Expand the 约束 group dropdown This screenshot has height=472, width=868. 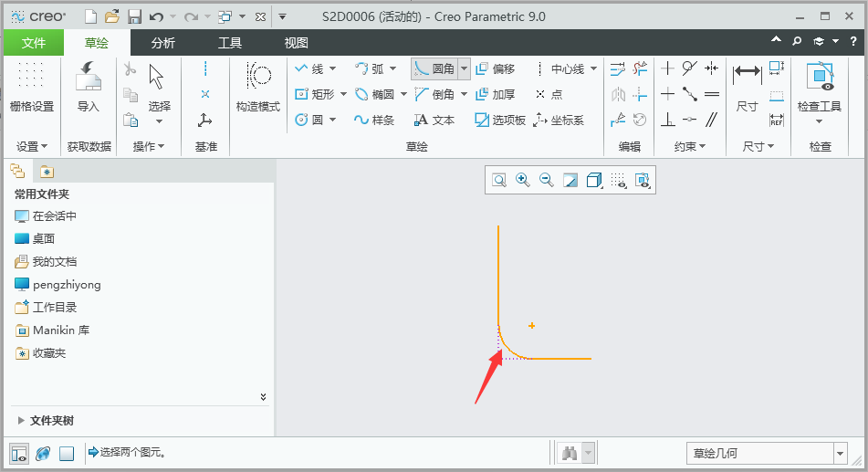690,146
